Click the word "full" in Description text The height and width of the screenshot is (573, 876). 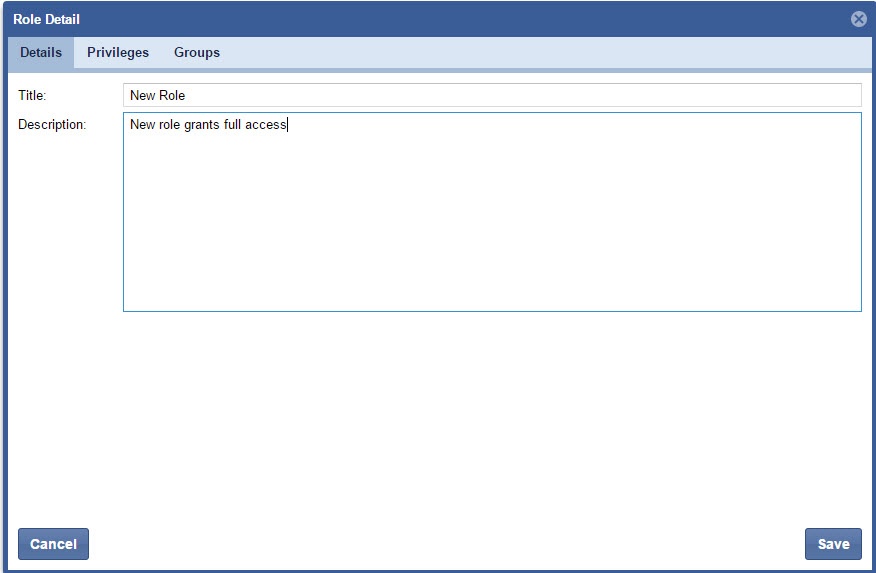point(234,125)
